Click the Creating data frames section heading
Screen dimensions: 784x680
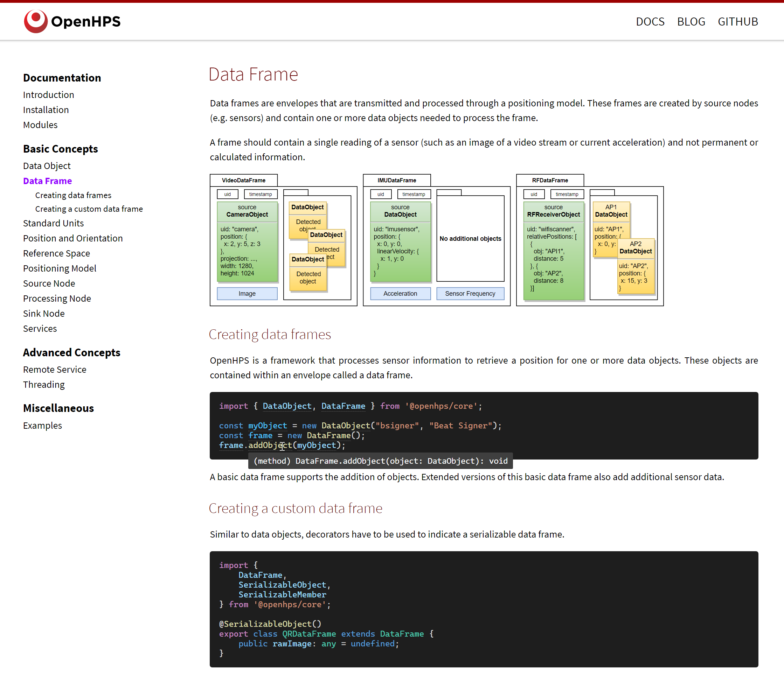click(x=270, y=334)
